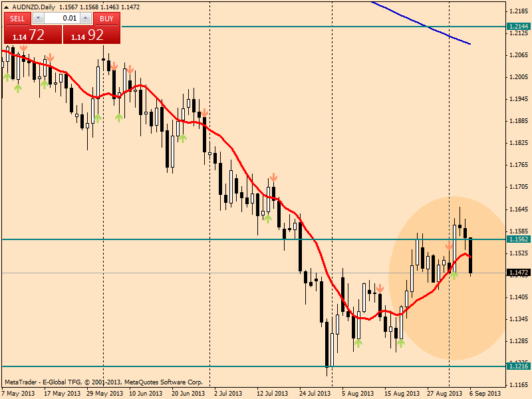This screenshot has height=399, width=532.
Task: Click the 1.1525 price axis label
Action: pyautogui.click(x=519, y=253)
